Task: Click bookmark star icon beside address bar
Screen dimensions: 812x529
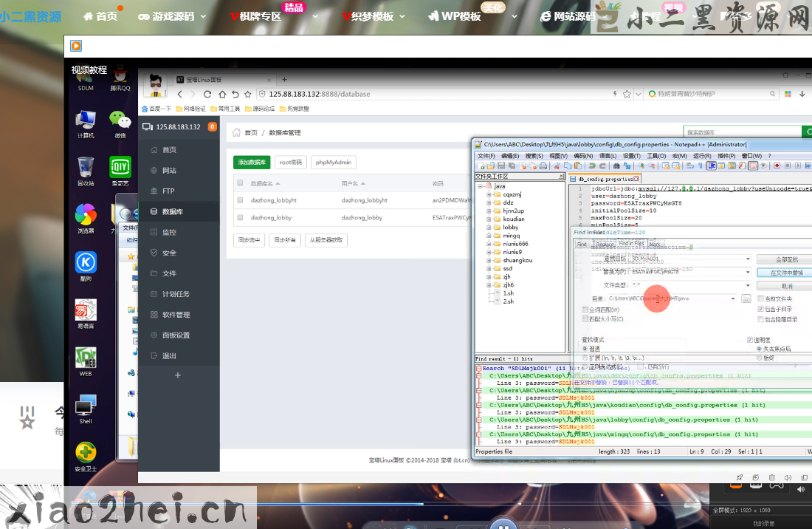Action: pyautogui.click(x=247, y=95)
